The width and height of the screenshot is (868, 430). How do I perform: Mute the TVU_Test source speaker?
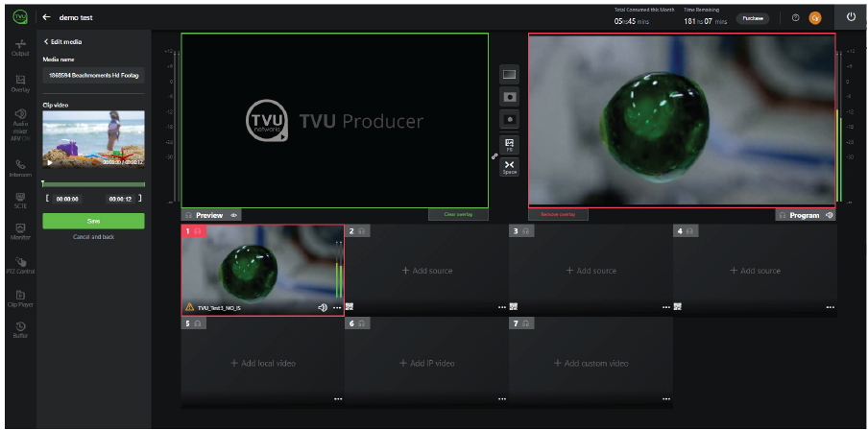[323, 308]
